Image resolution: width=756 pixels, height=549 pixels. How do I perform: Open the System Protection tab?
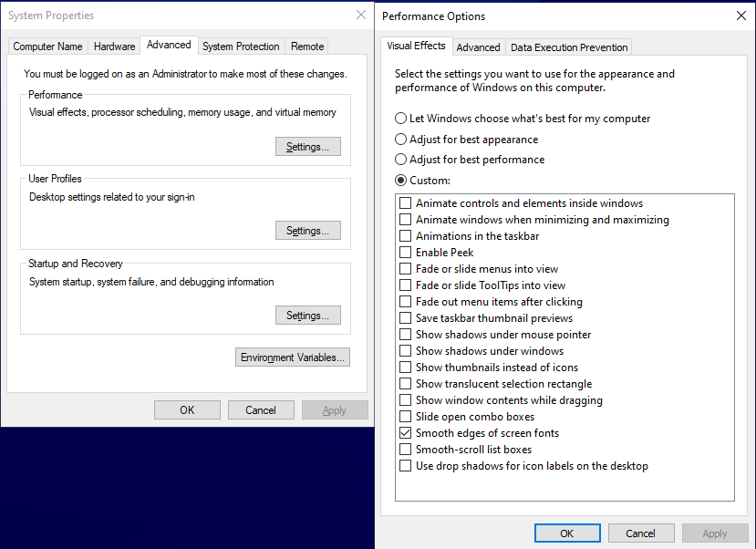(241, 47)
